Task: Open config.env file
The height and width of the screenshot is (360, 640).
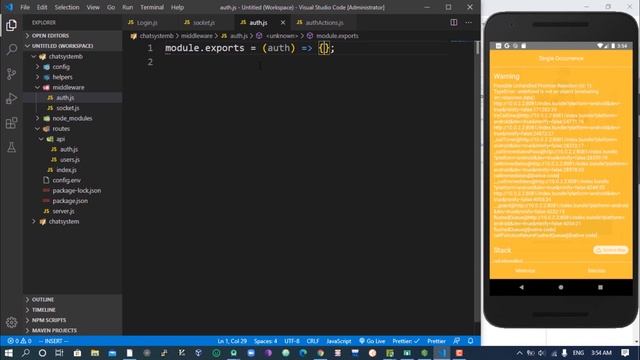Action: pos(73,180)
